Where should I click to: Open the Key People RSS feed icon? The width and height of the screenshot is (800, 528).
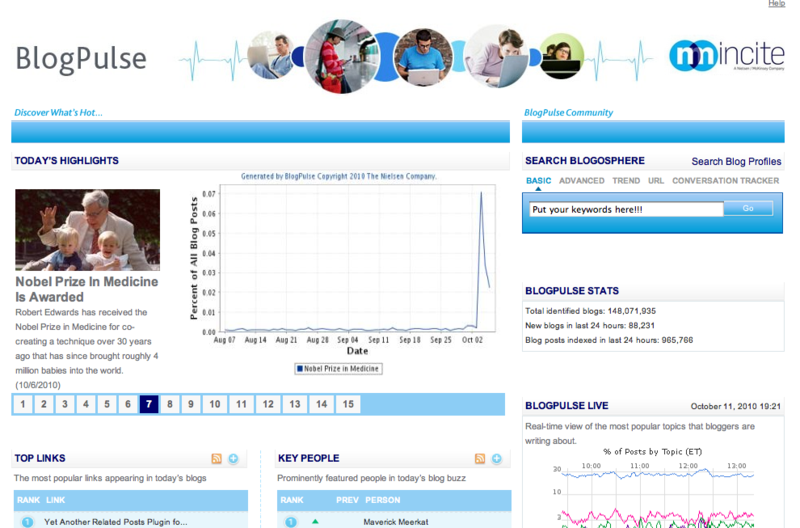[480, 459]
